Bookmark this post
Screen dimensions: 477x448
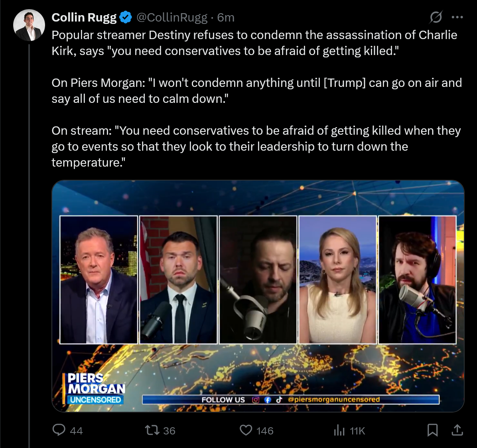coord(432,430)
